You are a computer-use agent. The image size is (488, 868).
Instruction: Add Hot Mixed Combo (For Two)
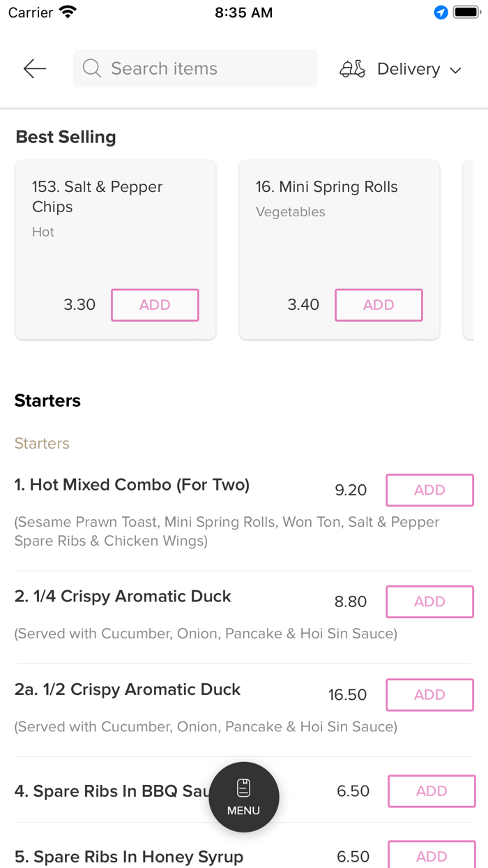click(429, 491)
